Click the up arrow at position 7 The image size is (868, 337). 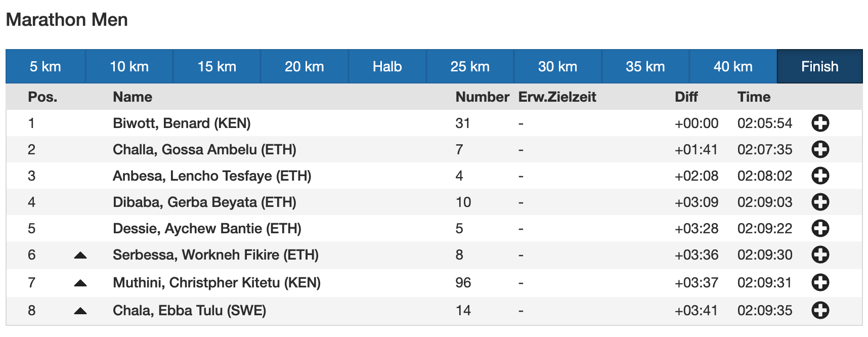click(80, 283)
